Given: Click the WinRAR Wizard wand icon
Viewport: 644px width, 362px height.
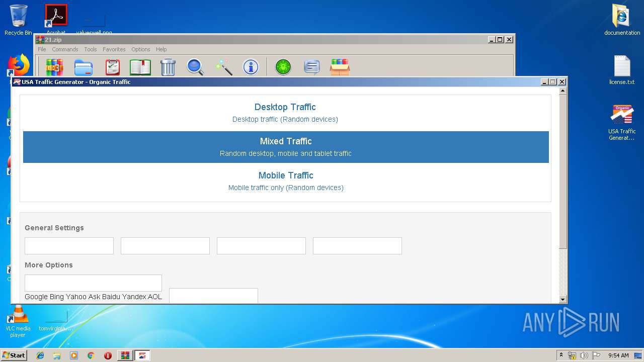Looking at the screenshot, I should 223,66.
